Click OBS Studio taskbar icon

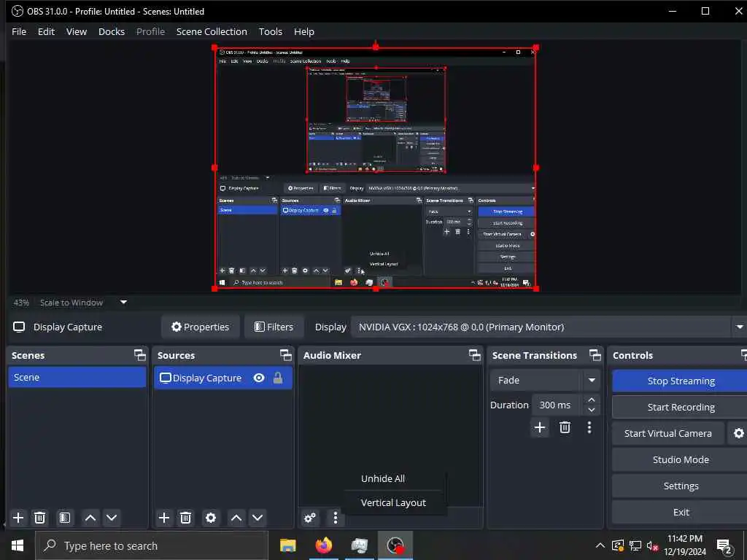pos(395,545)
